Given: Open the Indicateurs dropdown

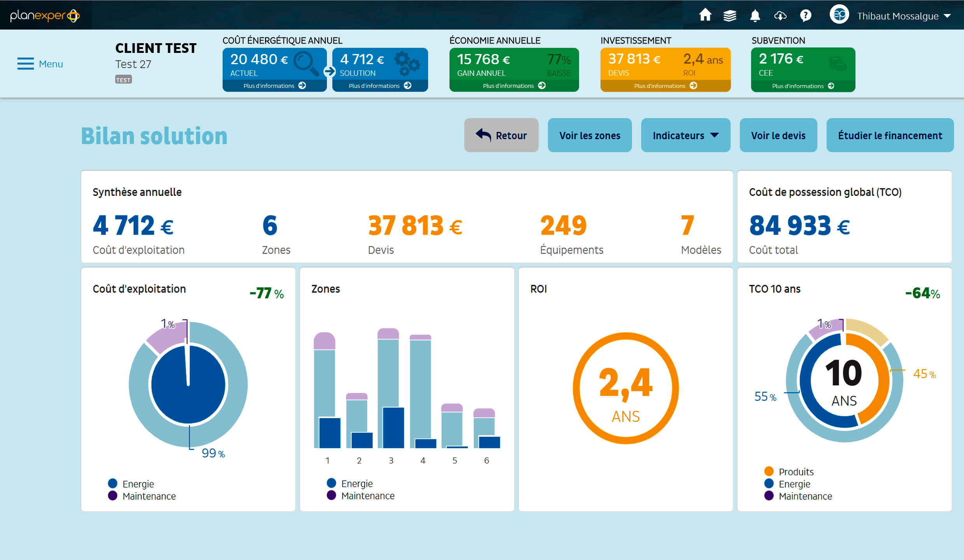Looking at the screenshot, I should click(x=685, y=135).
